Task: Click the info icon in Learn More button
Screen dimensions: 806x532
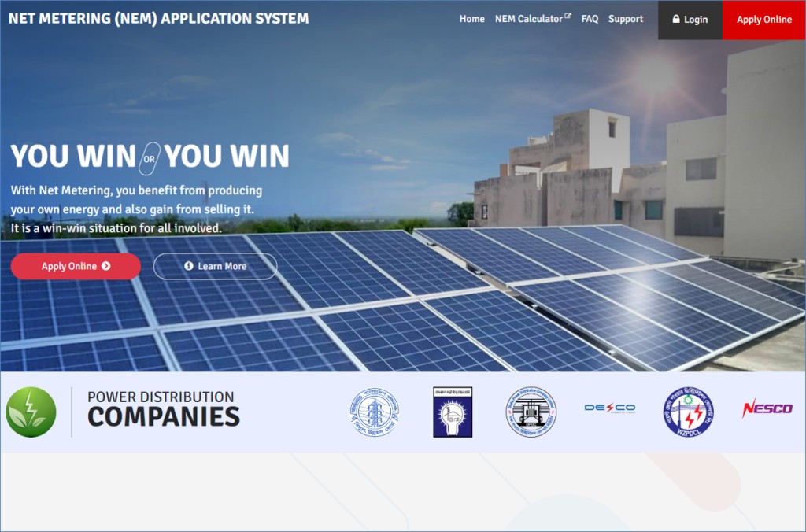Action: (189, 266)
